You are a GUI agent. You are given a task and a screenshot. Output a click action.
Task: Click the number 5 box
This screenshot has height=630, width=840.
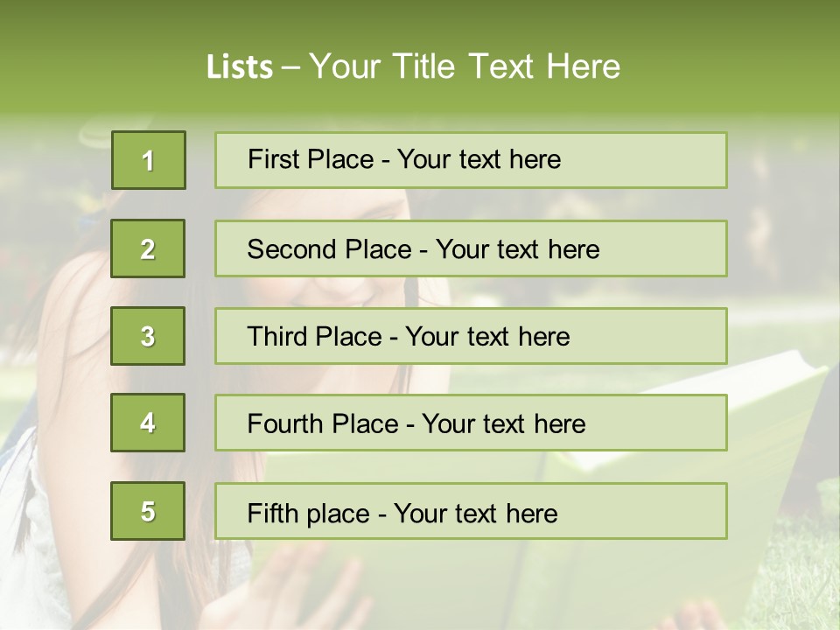(148, 511)
